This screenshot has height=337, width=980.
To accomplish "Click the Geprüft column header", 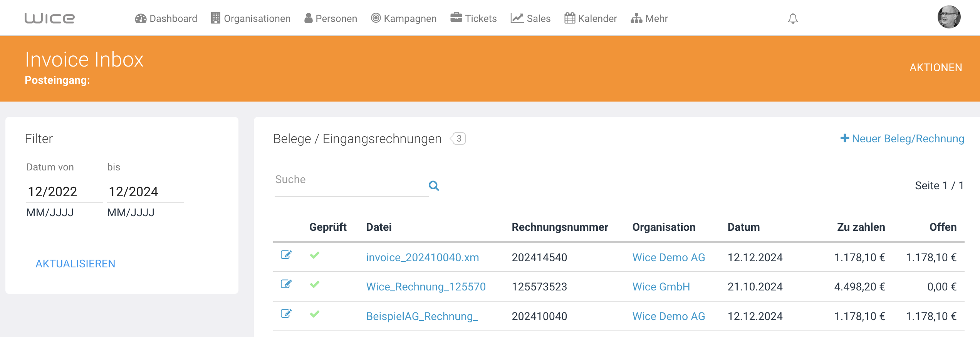I will 328,227.
